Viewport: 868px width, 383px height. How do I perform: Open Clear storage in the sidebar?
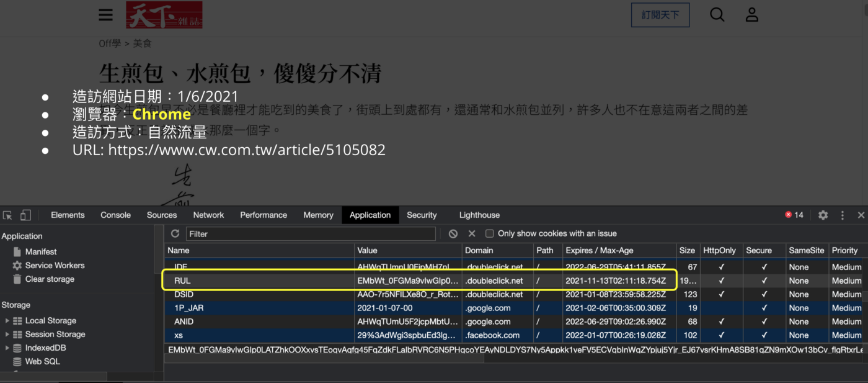[50, 279]
